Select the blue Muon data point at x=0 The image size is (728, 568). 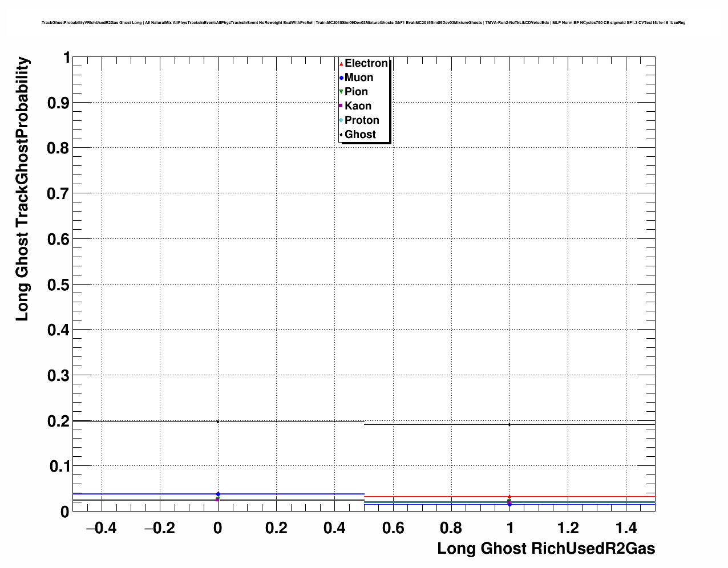218,494
